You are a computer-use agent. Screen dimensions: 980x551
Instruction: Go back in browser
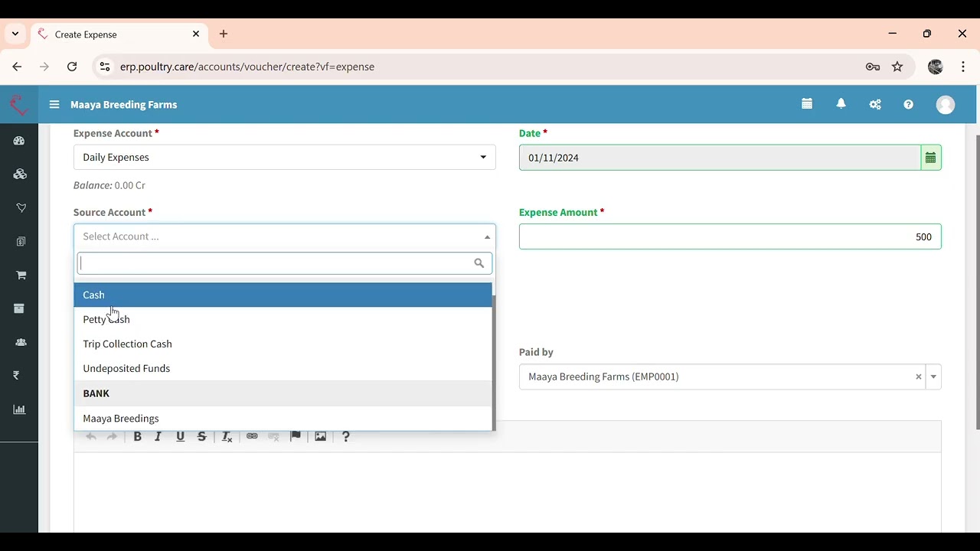click(17, 67)
